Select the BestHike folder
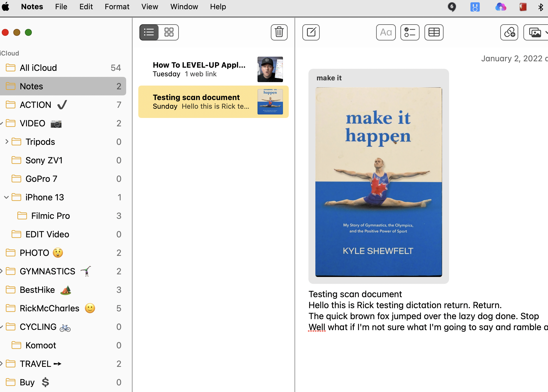Screen dimensions: 548x392 [37, 290]
